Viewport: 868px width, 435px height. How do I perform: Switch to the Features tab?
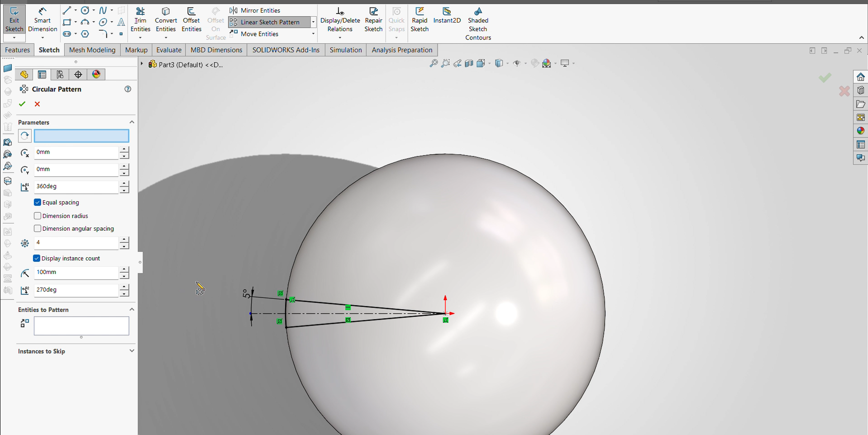[17, 50]
